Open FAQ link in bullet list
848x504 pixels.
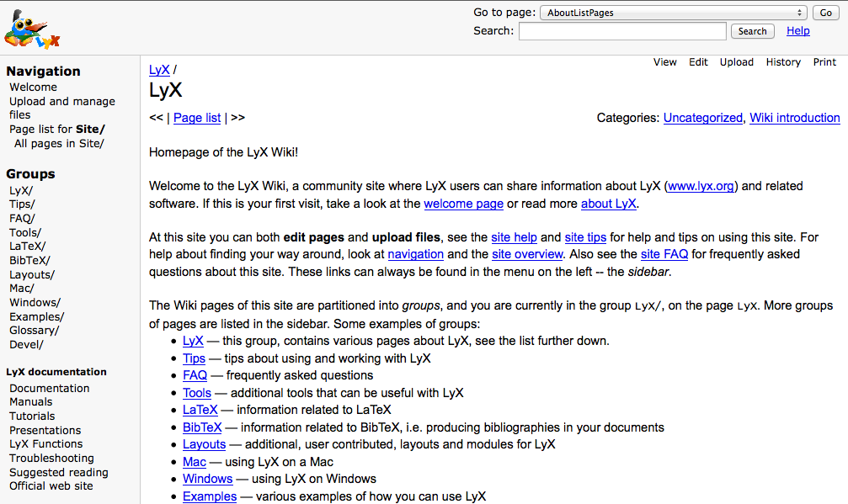pos(195,375)
